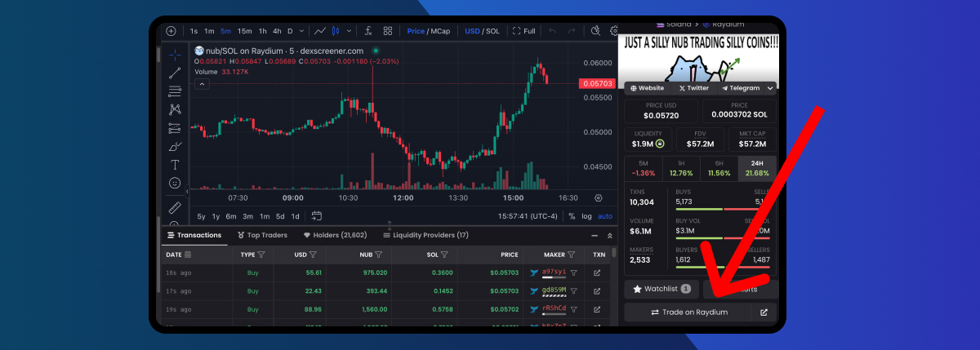Open the horizontal lines (Fib) tool
The height and width of the screenshot is (350, 980).
(x=175, y=91)
